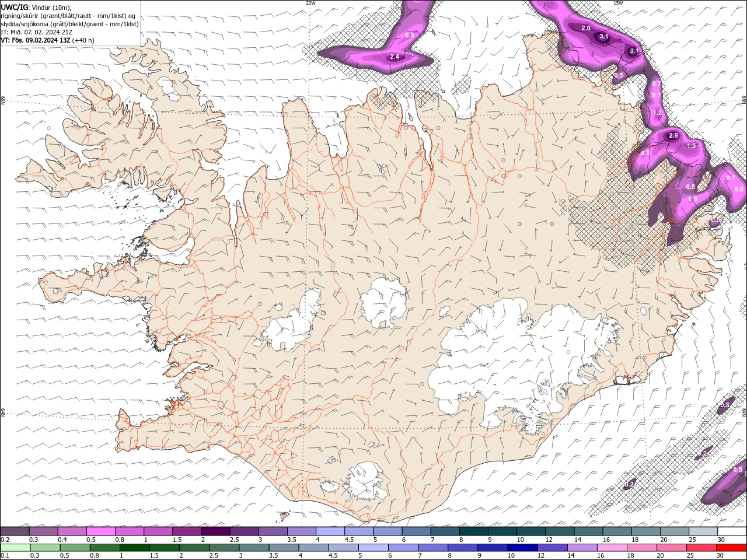The height and width of the screenshot is (560, 747).
Task: Click the 0.3 precipitation value on the map
Action: point(726,405)
